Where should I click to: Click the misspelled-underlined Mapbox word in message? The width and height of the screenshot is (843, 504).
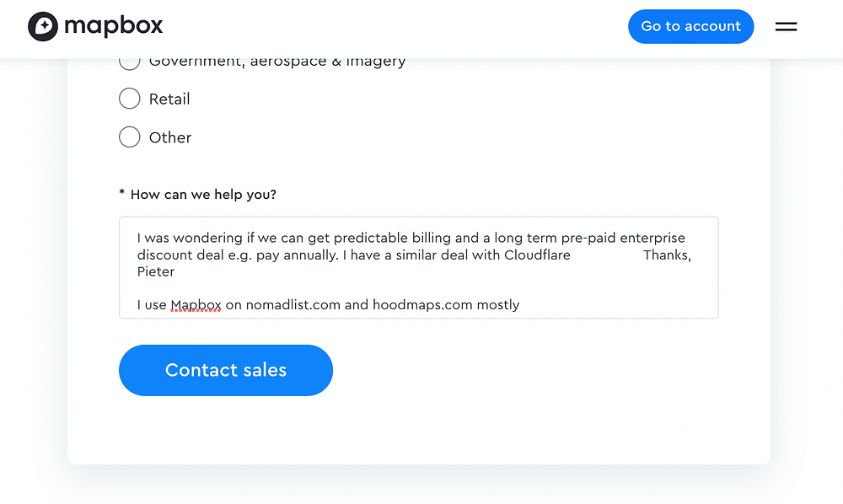(x=196, y=305)
